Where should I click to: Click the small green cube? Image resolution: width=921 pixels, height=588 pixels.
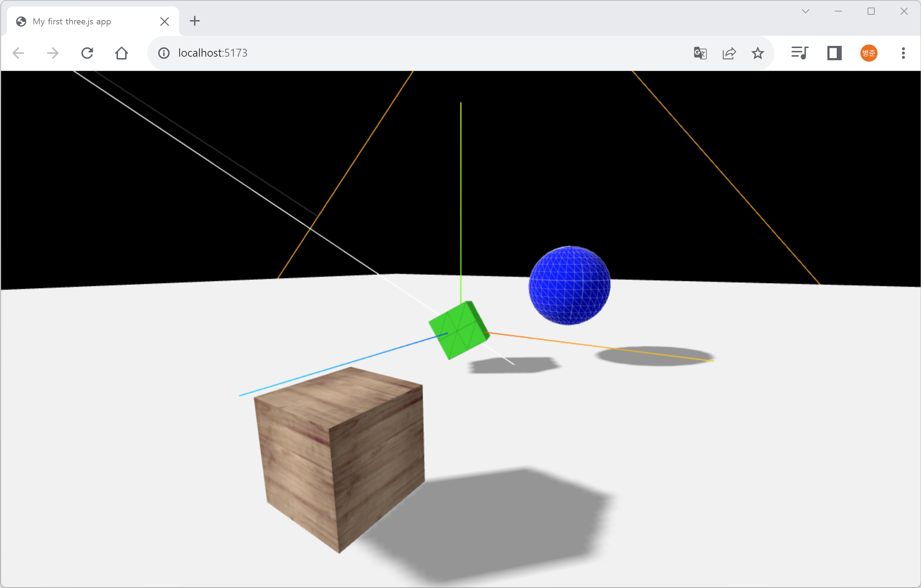459,330
